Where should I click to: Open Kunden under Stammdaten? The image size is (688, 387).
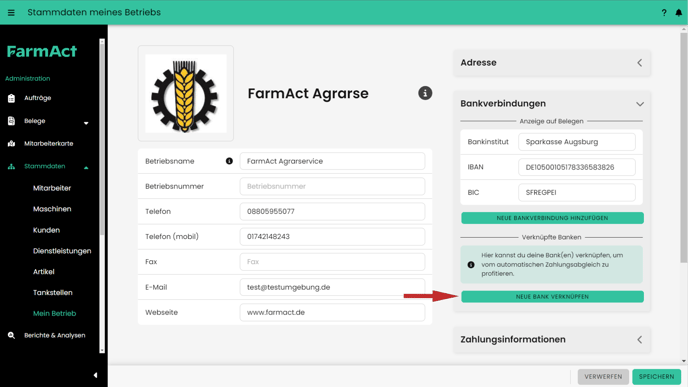pos(46,230)
